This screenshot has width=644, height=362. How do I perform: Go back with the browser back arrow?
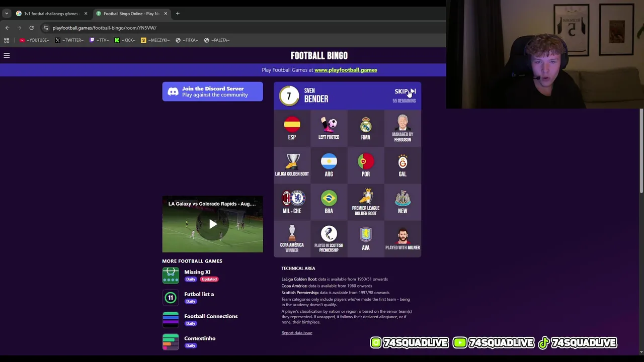(x=7, y=28)
